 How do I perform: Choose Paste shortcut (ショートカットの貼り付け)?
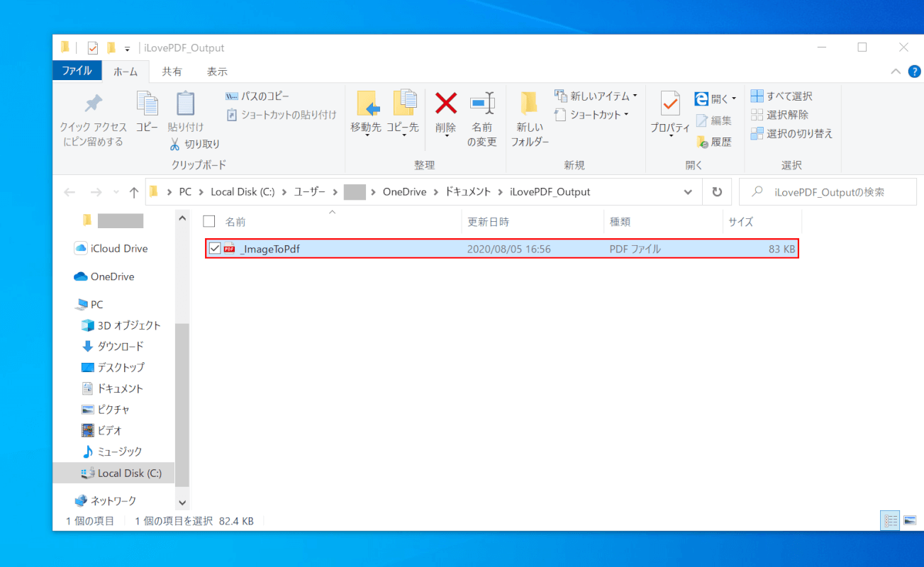click(281, 114)
